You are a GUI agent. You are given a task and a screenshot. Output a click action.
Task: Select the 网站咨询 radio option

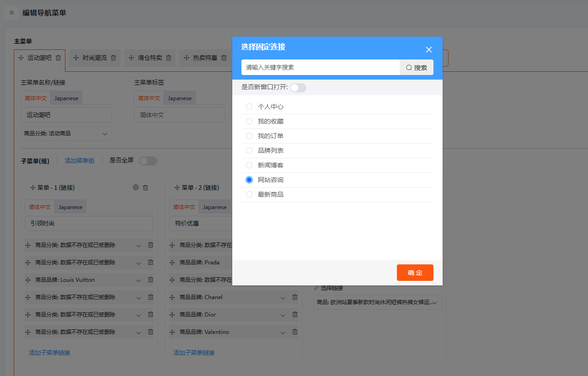tap(249, 180)
